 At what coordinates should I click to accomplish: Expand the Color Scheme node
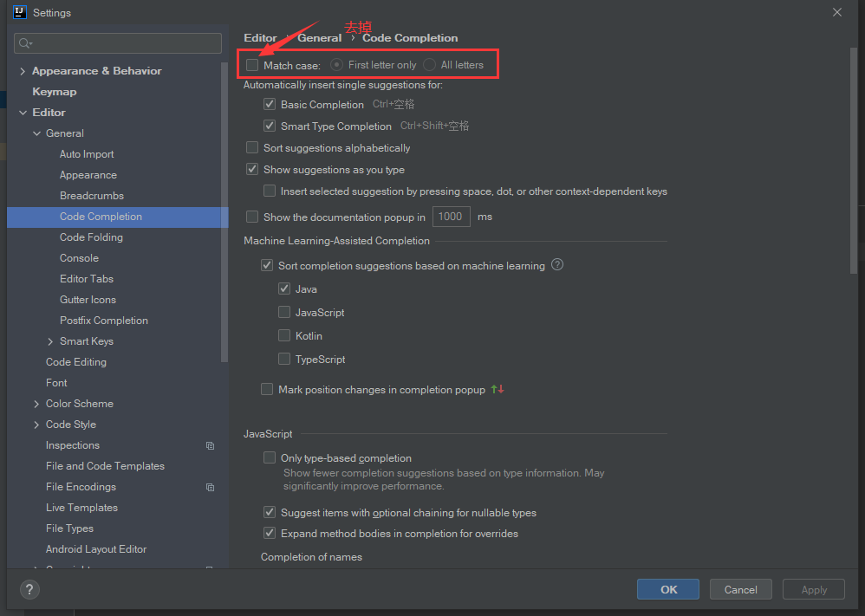coord(36,404)
